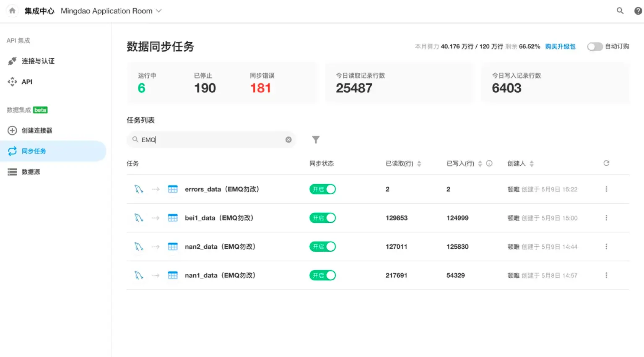Viewport: 644px width, 357px height.
Task: Open the options menu for bei1_data
Action: click(606, 218)
